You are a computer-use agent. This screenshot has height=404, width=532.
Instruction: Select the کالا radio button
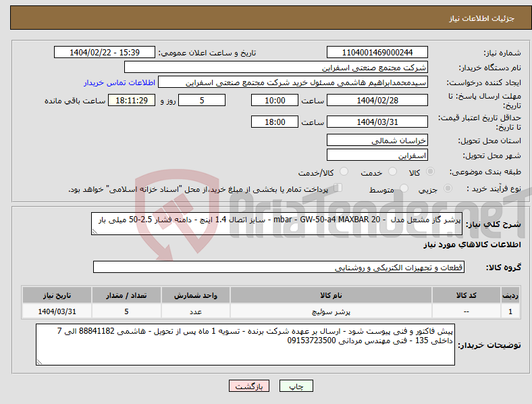coord(430,172)
